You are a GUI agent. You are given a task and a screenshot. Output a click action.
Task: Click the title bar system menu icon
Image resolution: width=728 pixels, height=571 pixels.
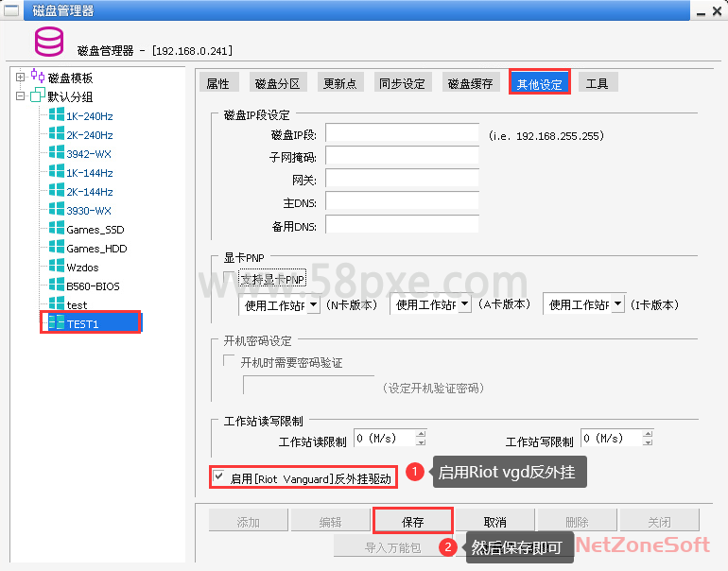[11, 9]
